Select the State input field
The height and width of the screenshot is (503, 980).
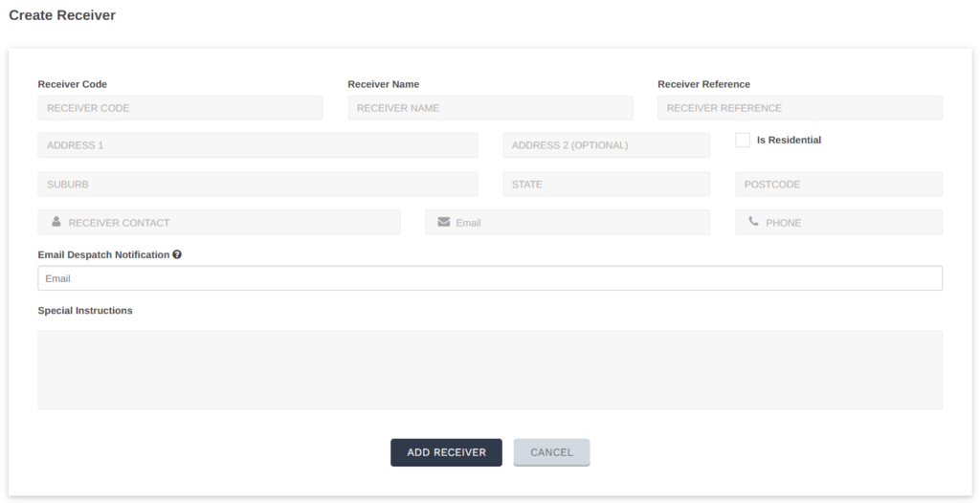pyautogui.click(x=606, y=185)
